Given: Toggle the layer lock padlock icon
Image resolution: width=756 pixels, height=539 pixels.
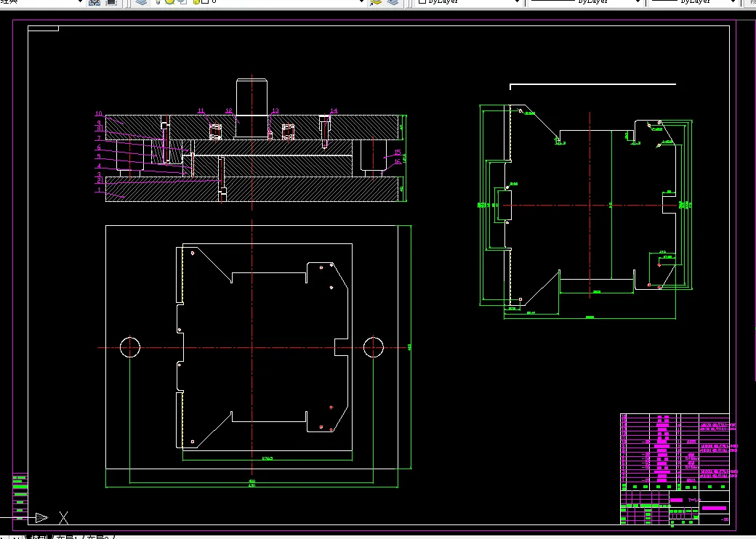Looking at the screenshot, I should [x=196, y=2].
